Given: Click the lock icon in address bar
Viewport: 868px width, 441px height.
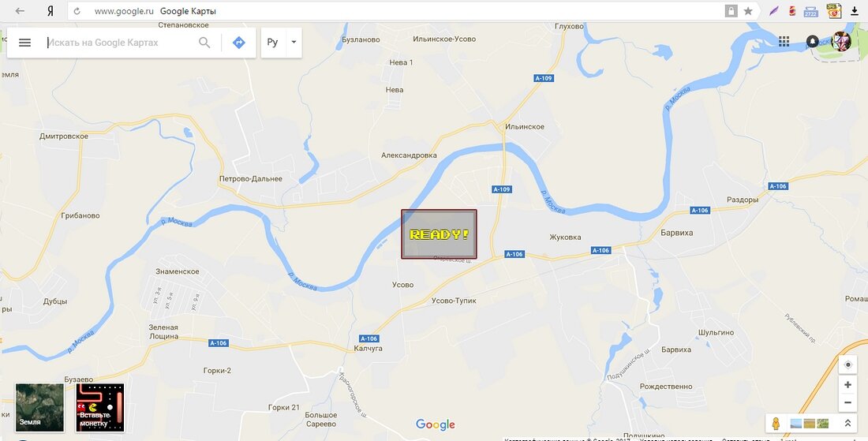Looking at the screenshot, I should pyautogui.click(x=731, y=11).
